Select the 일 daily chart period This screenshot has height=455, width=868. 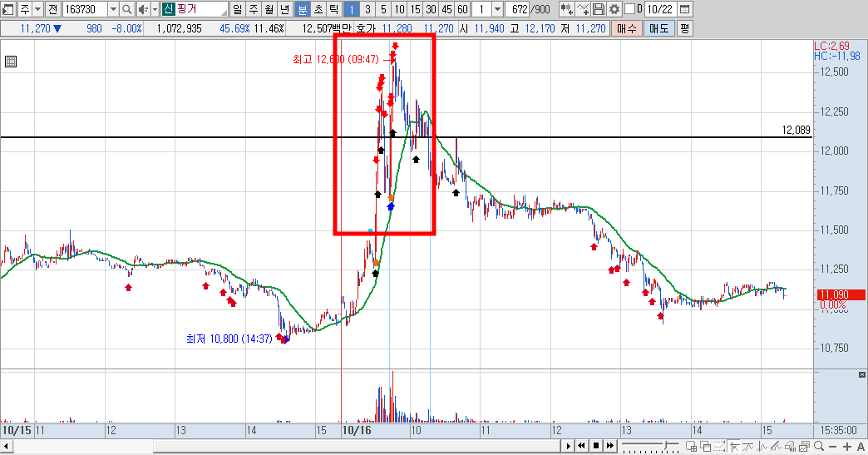click(237, 9)
